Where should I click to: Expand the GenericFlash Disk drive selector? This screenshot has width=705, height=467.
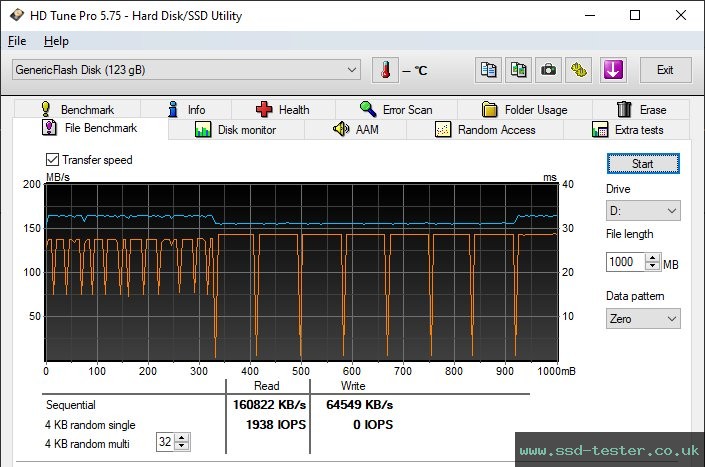(x=186, y=70)
